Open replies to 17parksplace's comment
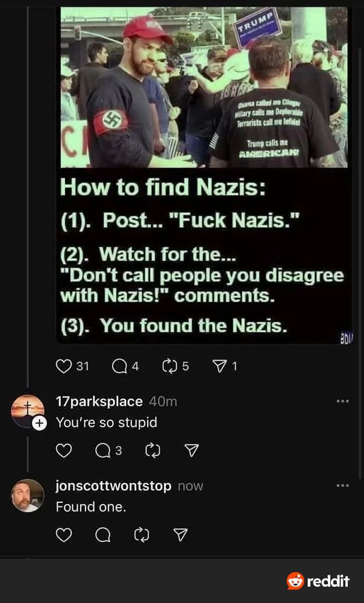 pyautogui.click(x=102, y=450)
